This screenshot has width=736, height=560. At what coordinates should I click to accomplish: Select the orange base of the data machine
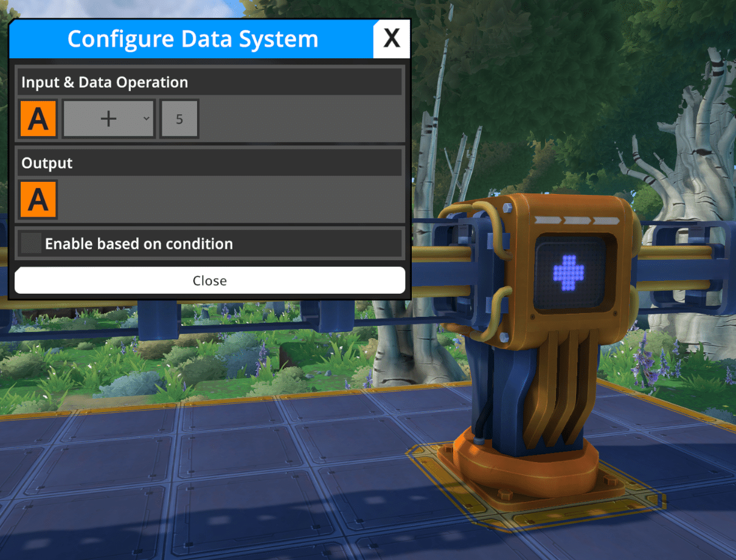tap(526, 468)
